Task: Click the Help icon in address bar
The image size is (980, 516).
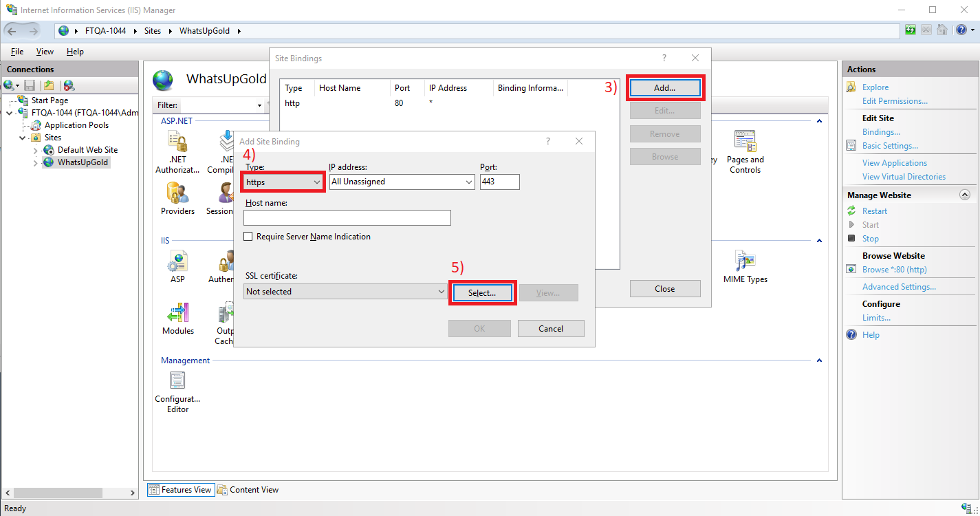Action: click(961, 30)
